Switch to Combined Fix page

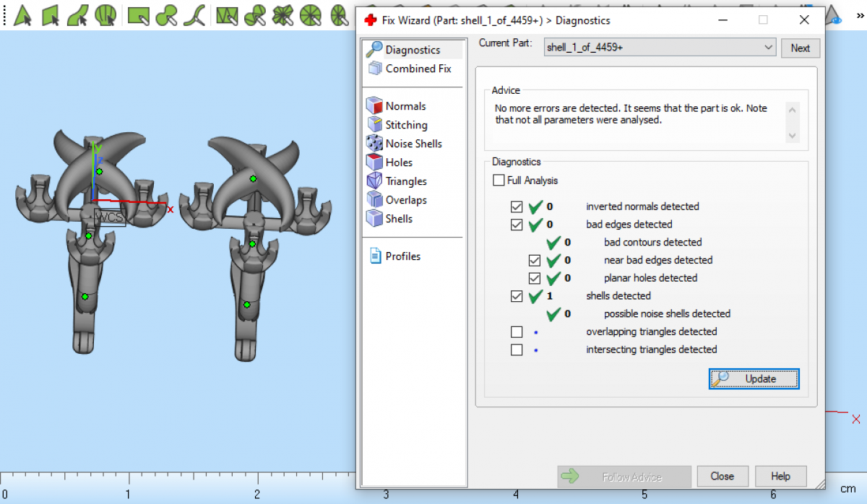click(418, 69)
